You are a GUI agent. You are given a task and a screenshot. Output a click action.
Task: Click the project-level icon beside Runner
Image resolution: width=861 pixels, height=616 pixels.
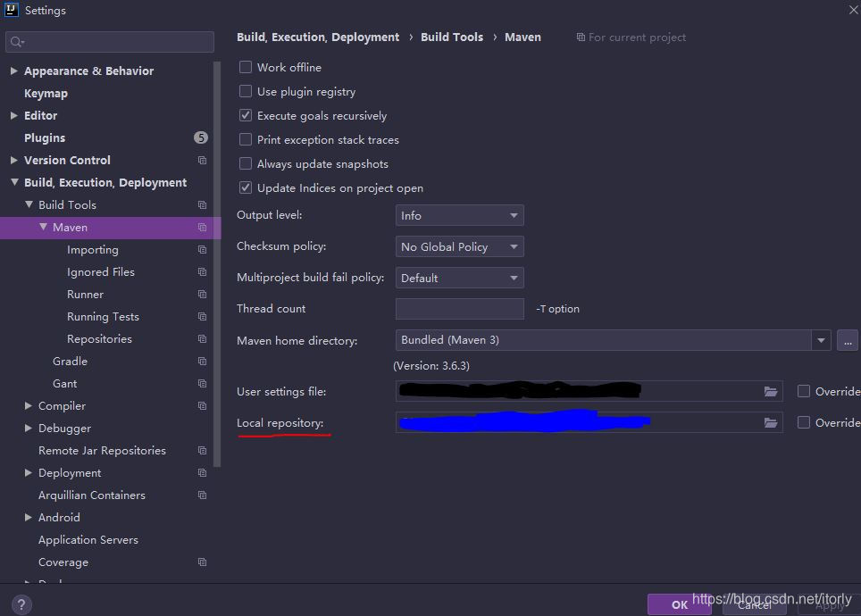[x=202, y=295]
